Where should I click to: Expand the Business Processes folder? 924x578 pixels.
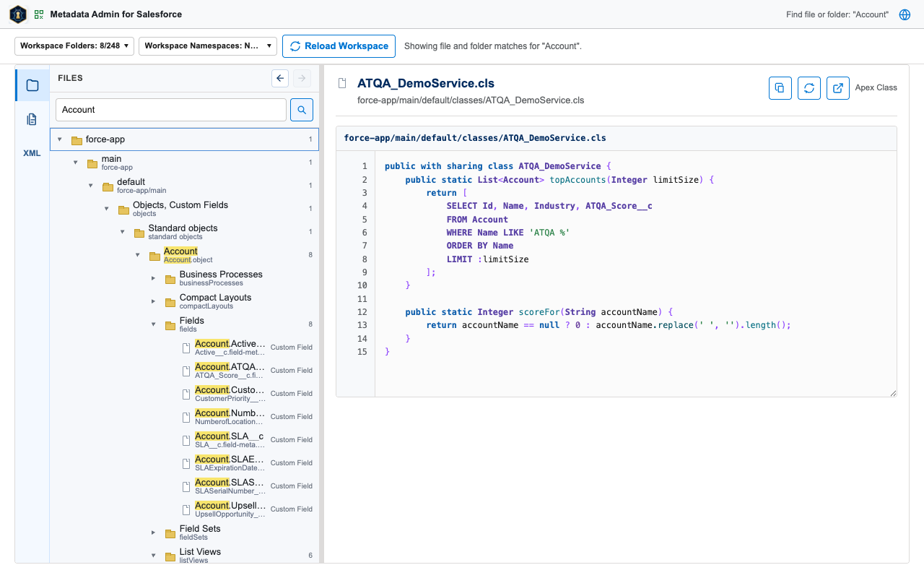(153, 278)
